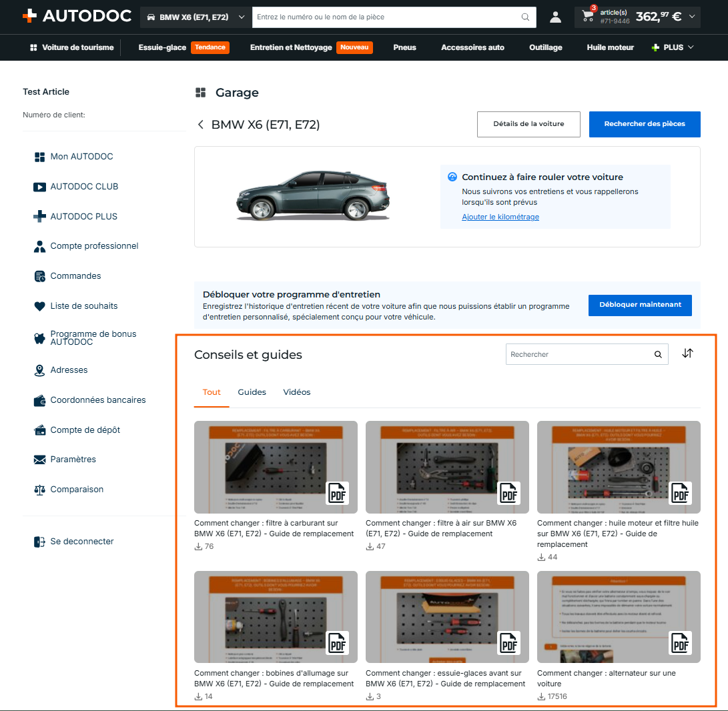Switch to the Guides tab

coord(252,392)
